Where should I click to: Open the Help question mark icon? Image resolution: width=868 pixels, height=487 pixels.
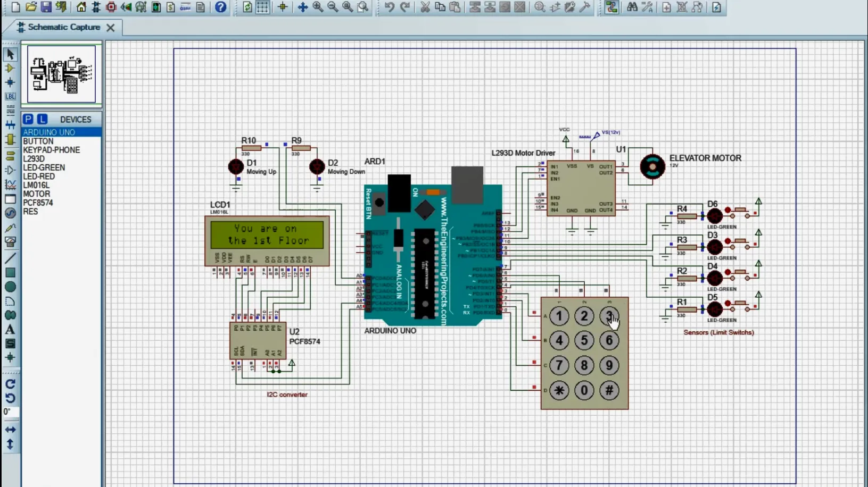point(220,7)
